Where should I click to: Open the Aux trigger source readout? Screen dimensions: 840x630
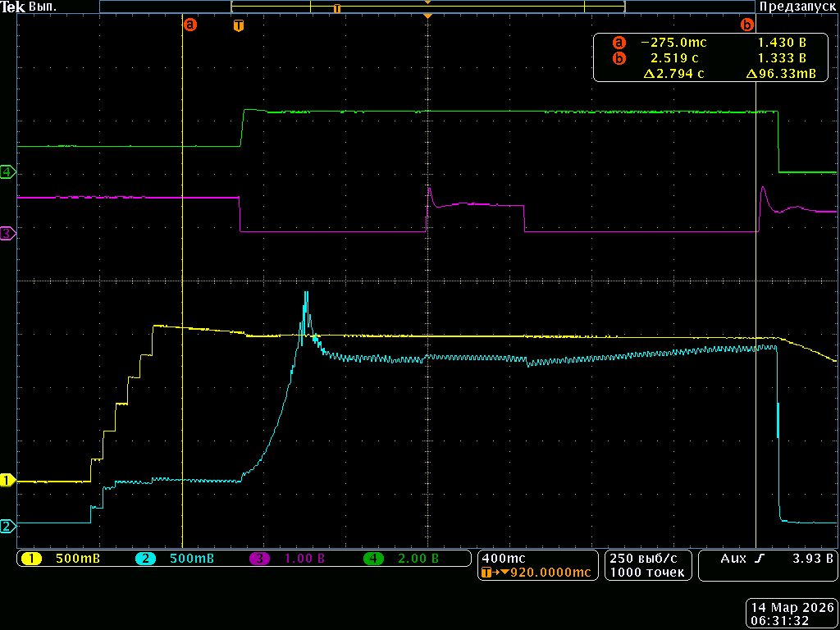[732, 559]
